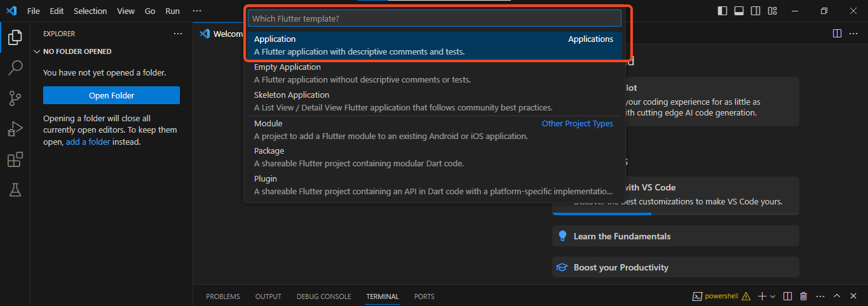Open the Go menu
868x306 pixels.
150,11
